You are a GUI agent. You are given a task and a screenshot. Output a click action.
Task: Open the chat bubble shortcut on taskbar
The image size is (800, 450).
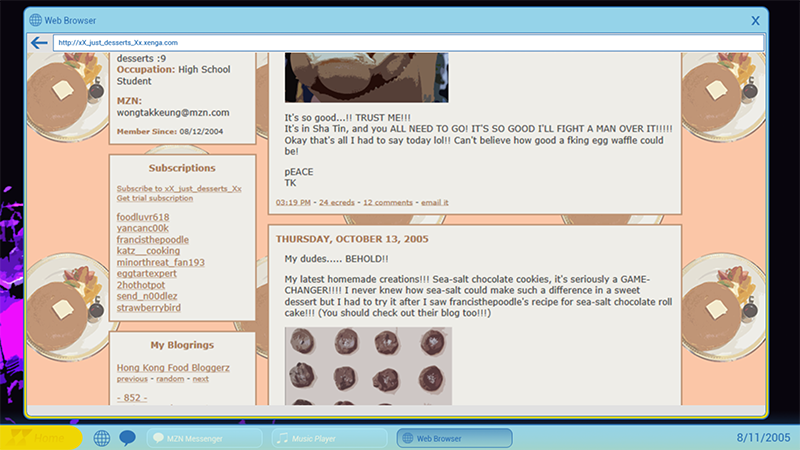[x=127, y=438]
